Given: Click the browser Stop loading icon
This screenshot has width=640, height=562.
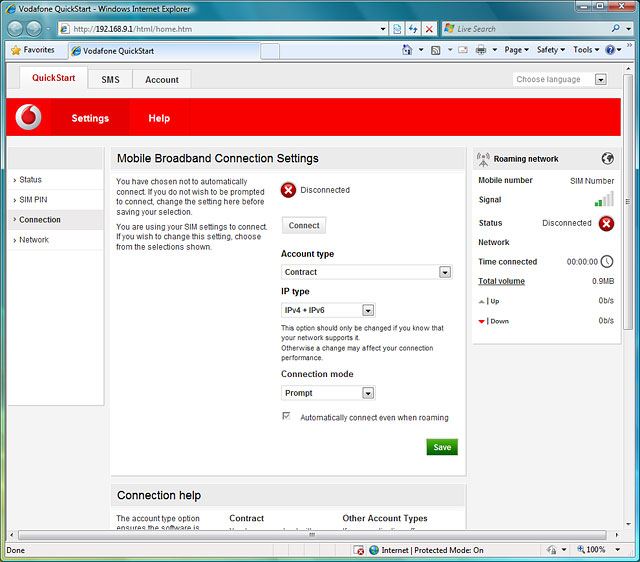Looking at the screenshot, I should coord(429,29).
